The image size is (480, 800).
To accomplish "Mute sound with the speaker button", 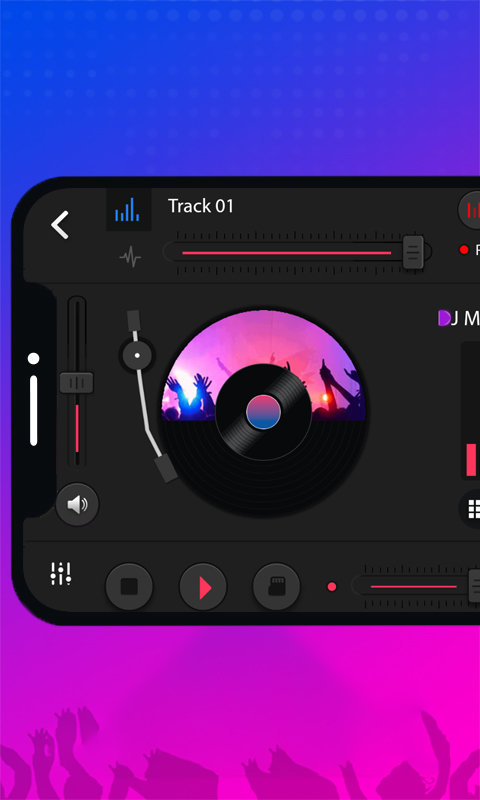I will tap(78, 504).
